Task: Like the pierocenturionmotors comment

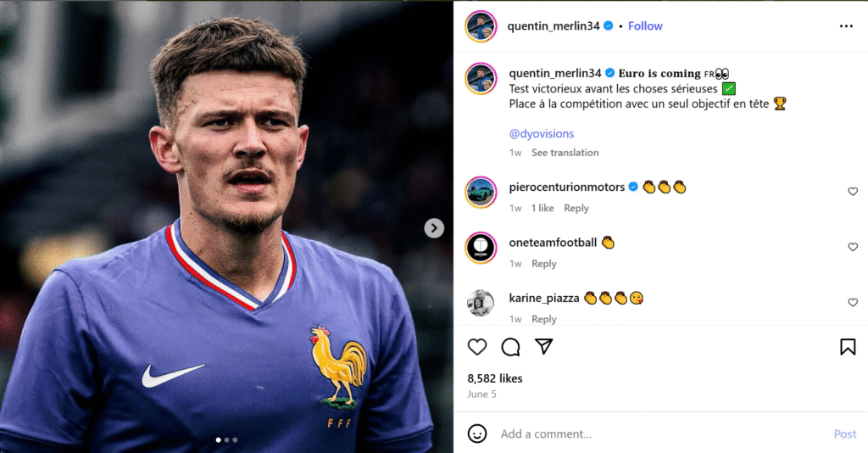Action: (853, 192)
